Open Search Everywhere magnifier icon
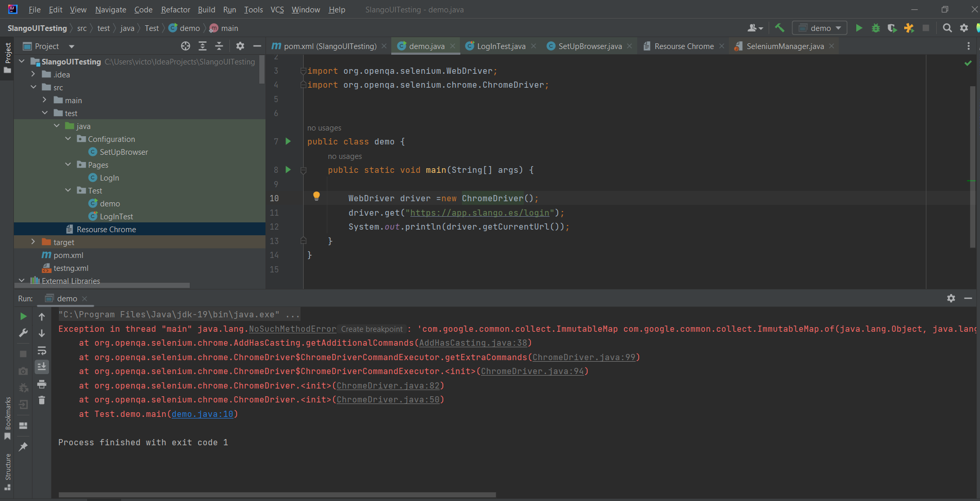Image resolution: width=980 pixels, height=501 pixels. click(947, 28)
